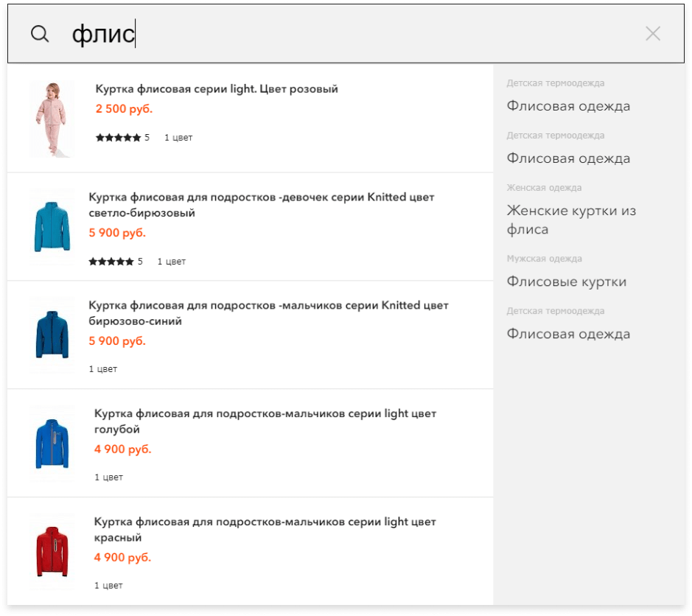Screen dimensions: 692x616
Task: Click "1 цвет" on the светло-бирюзовый jacket row
Action: [x=172, y=262]
